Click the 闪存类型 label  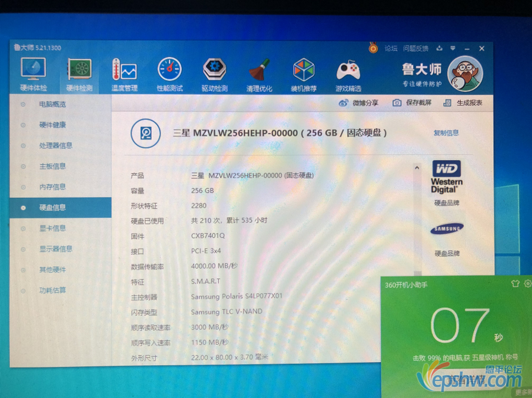click(144, 313)
